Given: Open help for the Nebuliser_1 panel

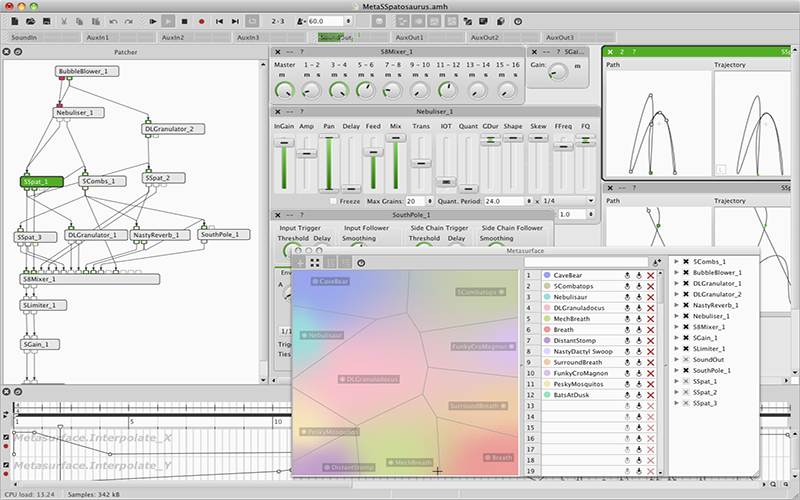Looking at the screenshot, I should [302, 112].
